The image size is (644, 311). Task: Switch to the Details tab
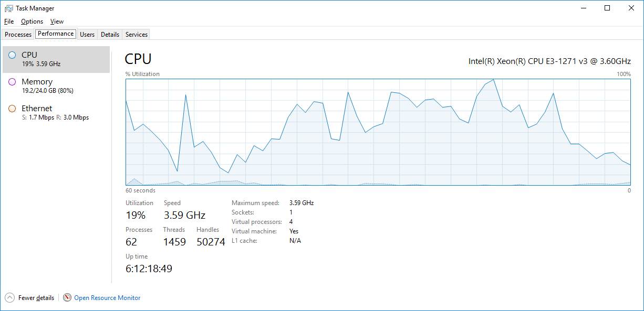tap(110, 35)
